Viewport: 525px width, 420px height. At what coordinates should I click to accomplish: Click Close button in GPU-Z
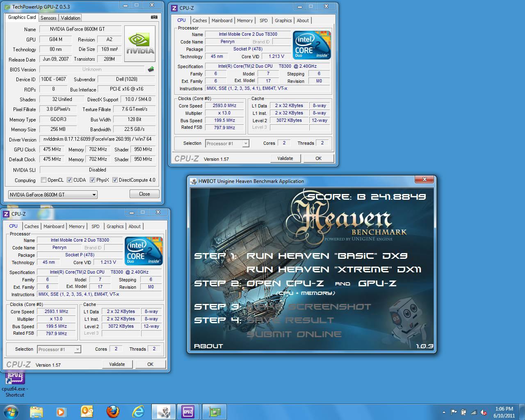(x=144, y=194)
